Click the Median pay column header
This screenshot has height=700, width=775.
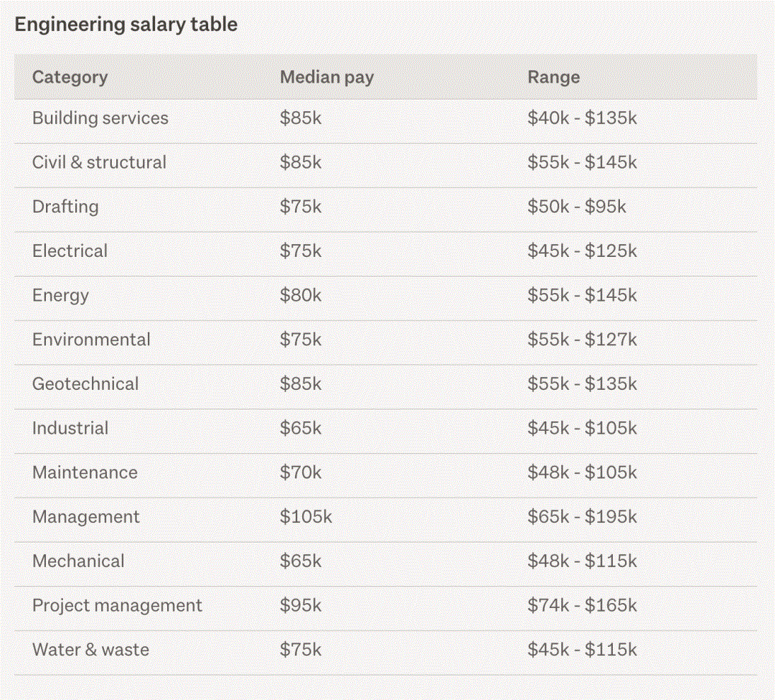point(327,78)
